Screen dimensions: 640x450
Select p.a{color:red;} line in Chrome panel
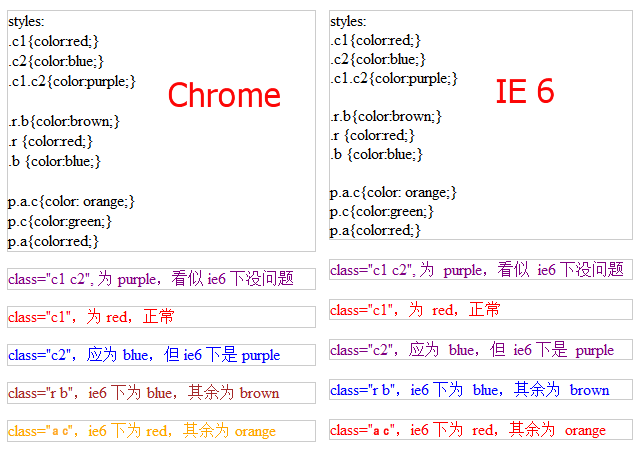pos(53,241)
